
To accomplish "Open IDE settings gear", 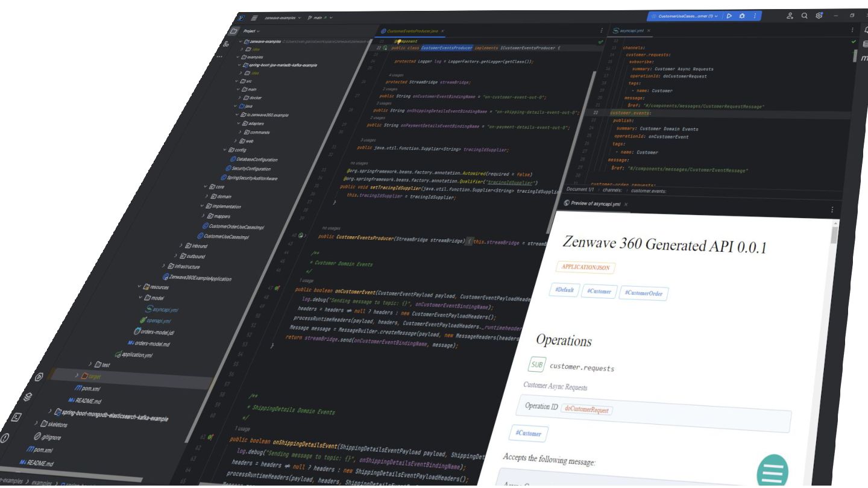I will (819, 16).
